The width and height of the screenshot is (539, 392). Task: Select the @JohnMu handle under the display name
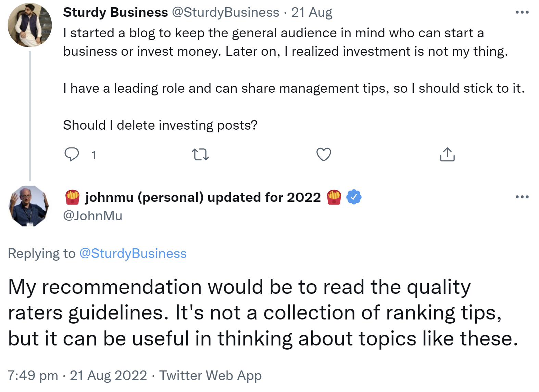(93, 215)
